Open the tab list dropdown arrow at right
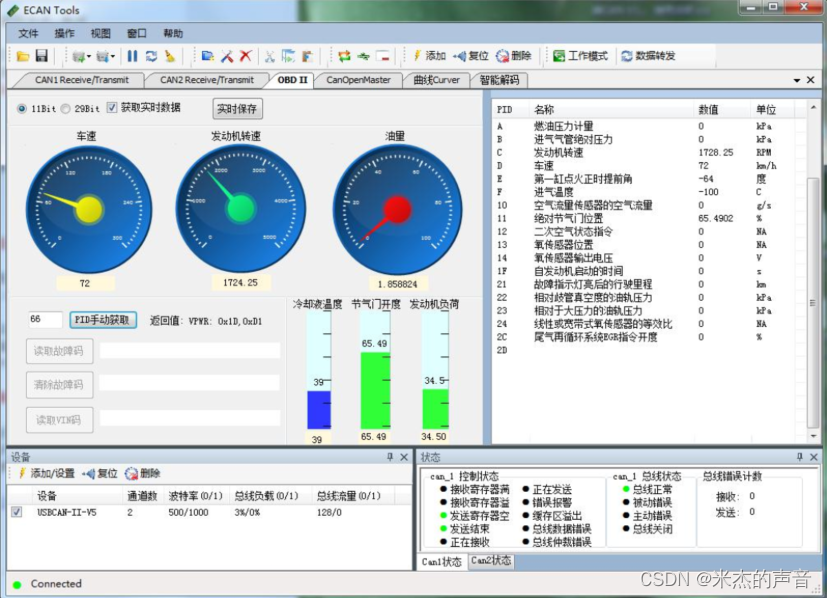Viewport: 827px width, 598px height. (x=797, y=80)
